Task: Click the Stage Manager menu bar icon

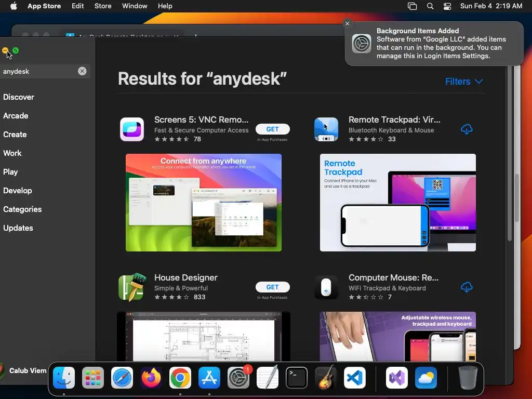Action: tap(412, 6)
